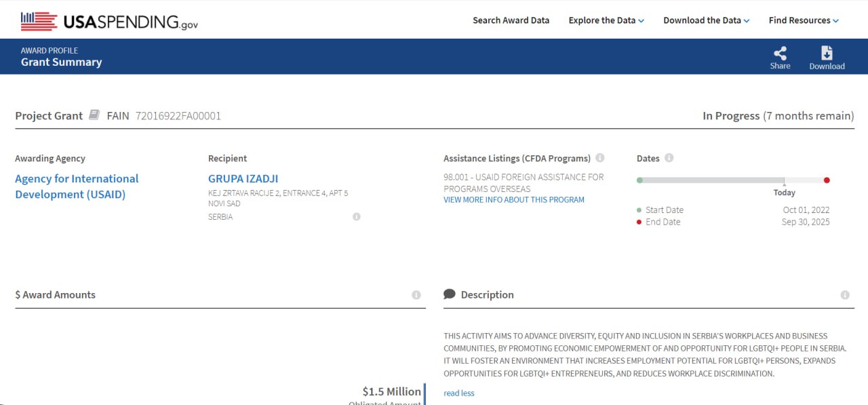Click FAIN number 72016922FA00001
This screenshot has width=868, height=405.
pyautogui.click(x=178, y=116)
